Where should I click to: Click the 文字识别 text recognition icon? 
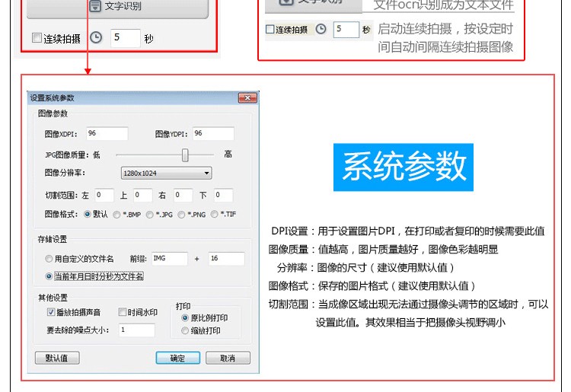(x=94, y=8)
